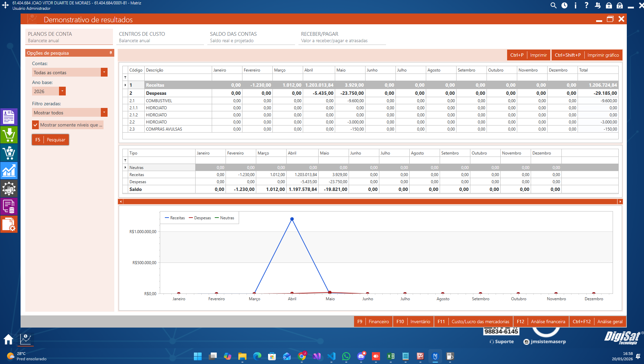The width and height of the screenshot is (644, 364).
Task: Switch to the Planos de Conta tab
Action: click(x=69, y=37)
